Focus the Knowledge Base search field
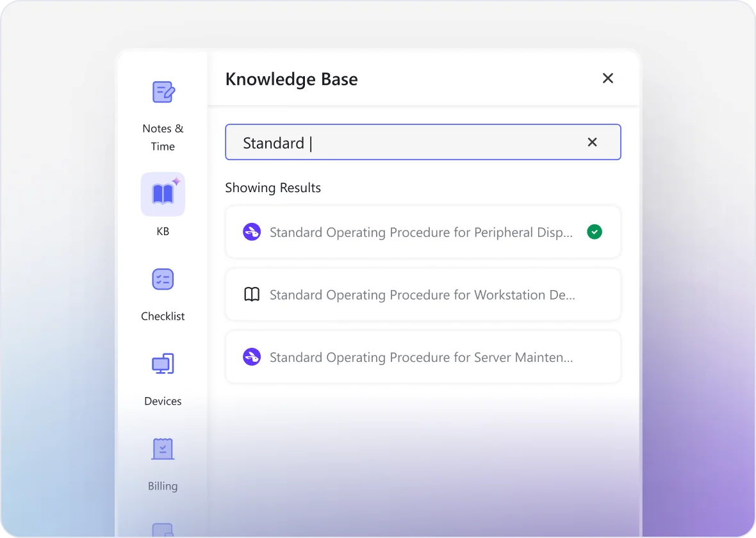 point(410,142)
